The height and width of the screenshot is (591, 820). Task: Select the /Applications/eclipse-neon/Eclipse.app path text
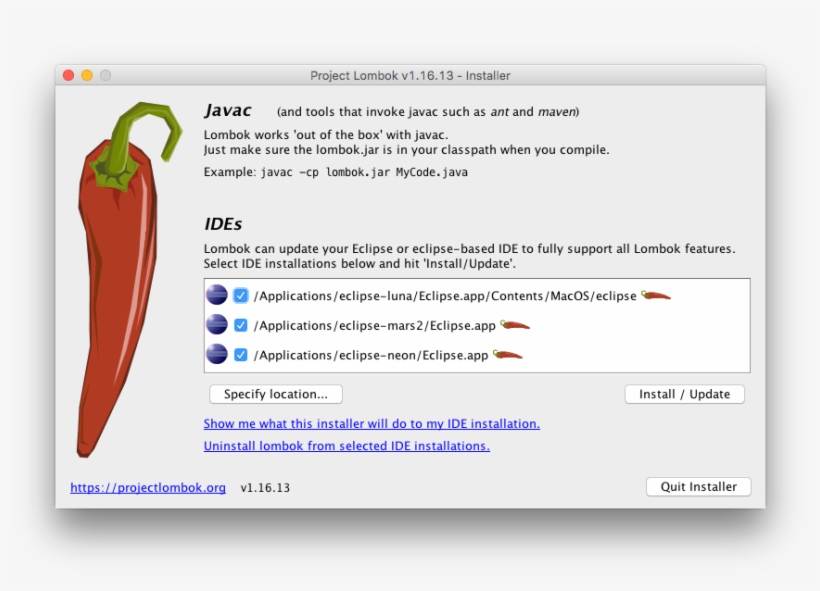click(x=371, y=356)
